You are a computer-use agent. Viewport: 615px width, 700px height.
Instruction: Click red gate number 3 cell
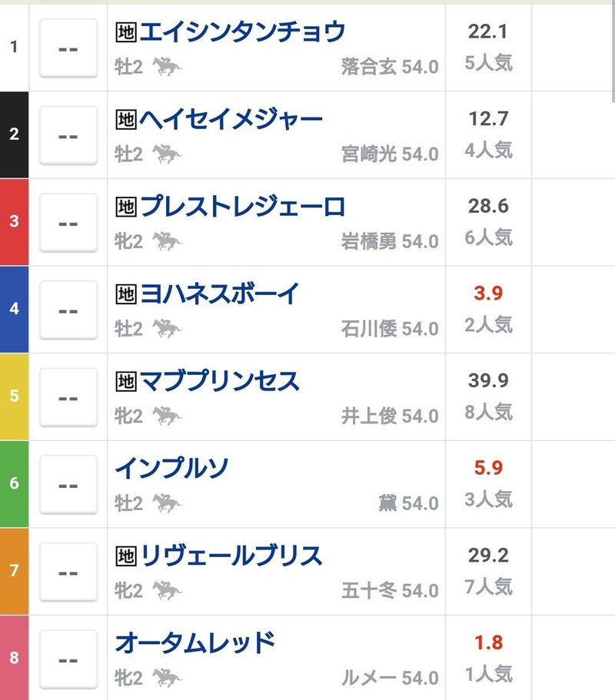(15, 222)
